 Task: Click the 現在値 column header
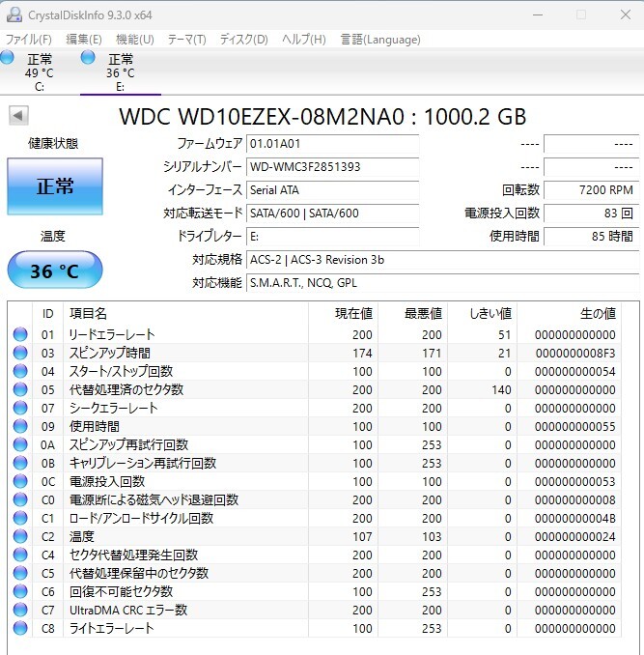pyautogui.click(x=343, y=313)
